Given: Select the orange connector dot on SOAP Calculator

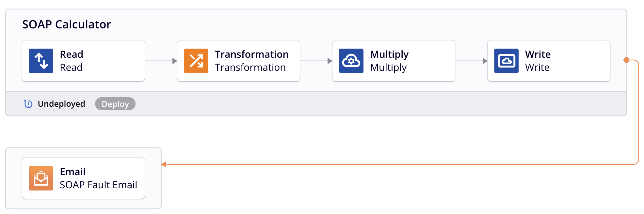Looking at the screenshot, I should (626, 60).
